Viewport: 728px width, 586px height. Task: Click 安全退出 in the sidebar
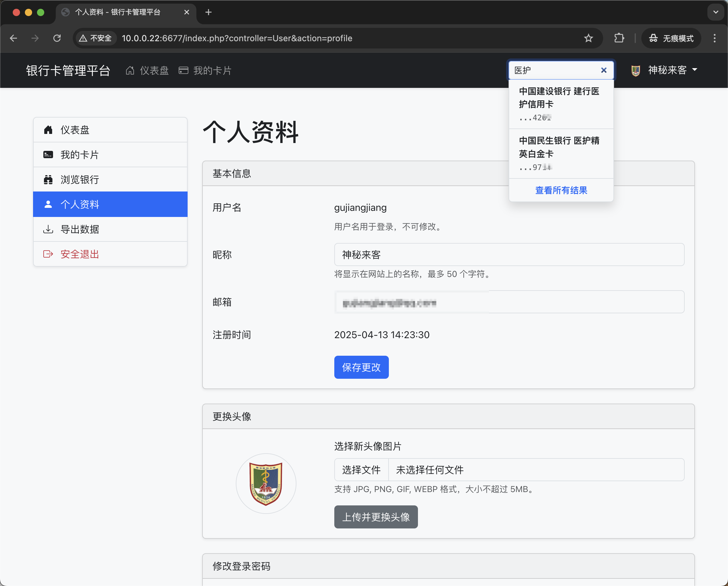(x=110, y=254)
